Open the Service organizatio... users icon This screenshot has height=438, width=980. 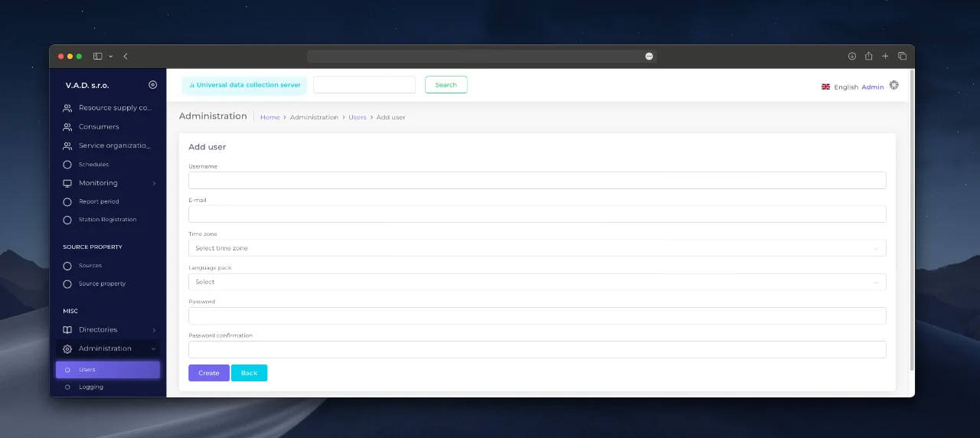[67, 145]
